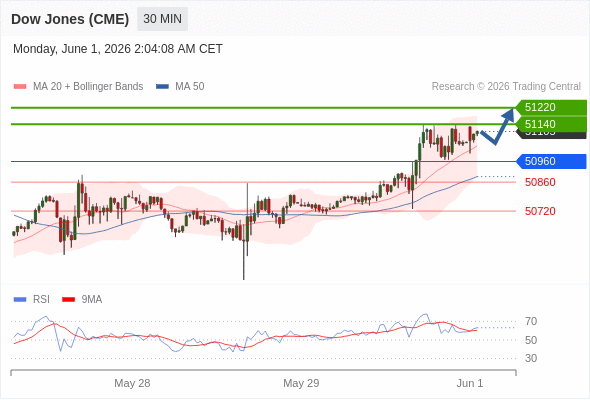
Task: Click the 30 MIN timeframe badge
Action: click(x=163, y=19)
